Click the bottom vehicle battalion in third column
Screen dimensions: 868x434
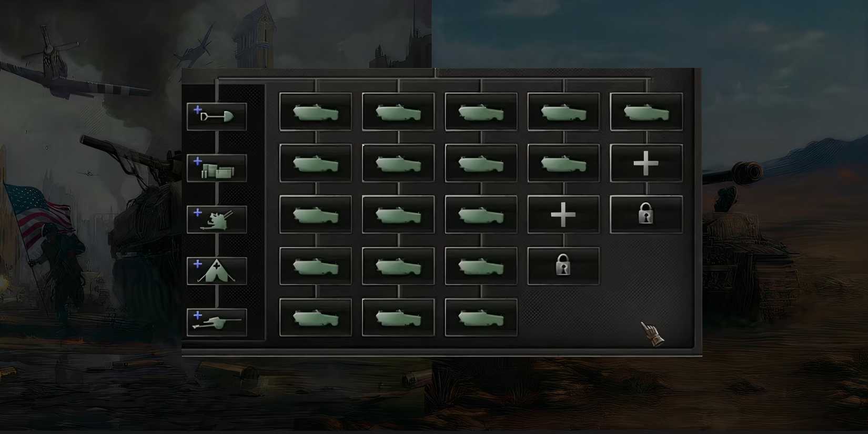point(481,318)
